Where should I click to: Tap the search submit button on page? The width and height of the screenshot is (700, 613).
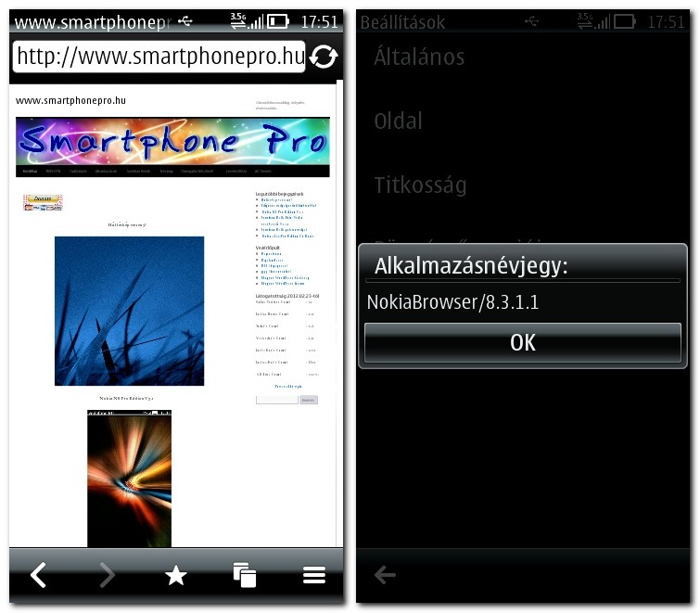309,400
